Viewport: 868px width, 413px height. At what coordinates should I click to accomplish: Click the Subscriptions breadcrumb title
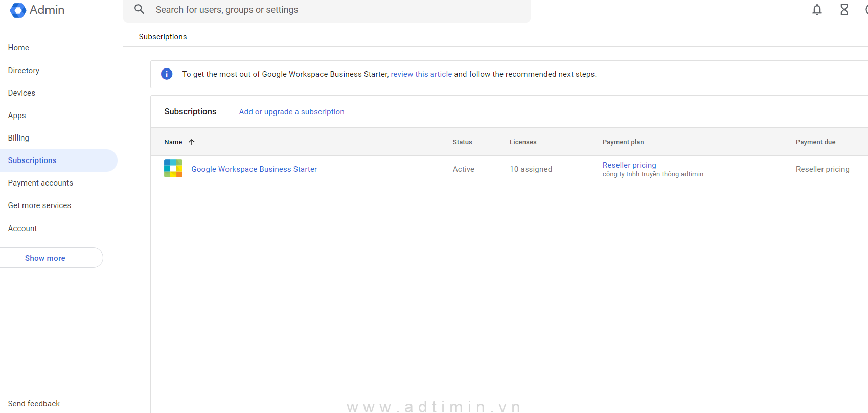163,37
